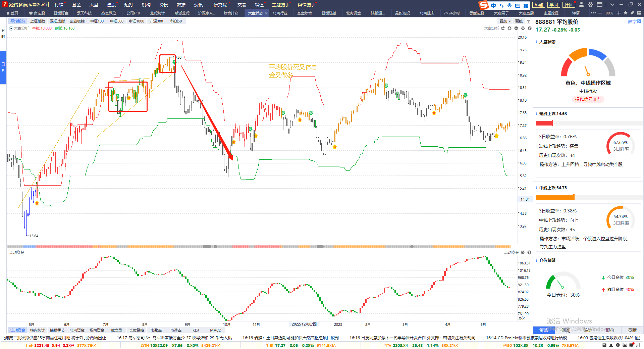Click the 中线上攻 orange progress bar

pyautogui.click(x=555, y=197)
